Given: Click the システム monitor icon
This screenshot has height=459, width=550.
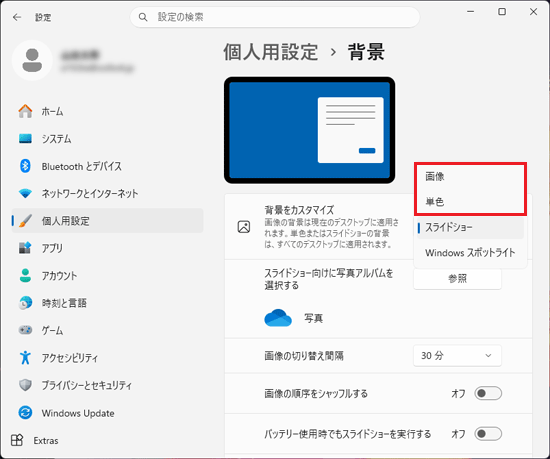Looking at the screenshot, I should 25,139.
